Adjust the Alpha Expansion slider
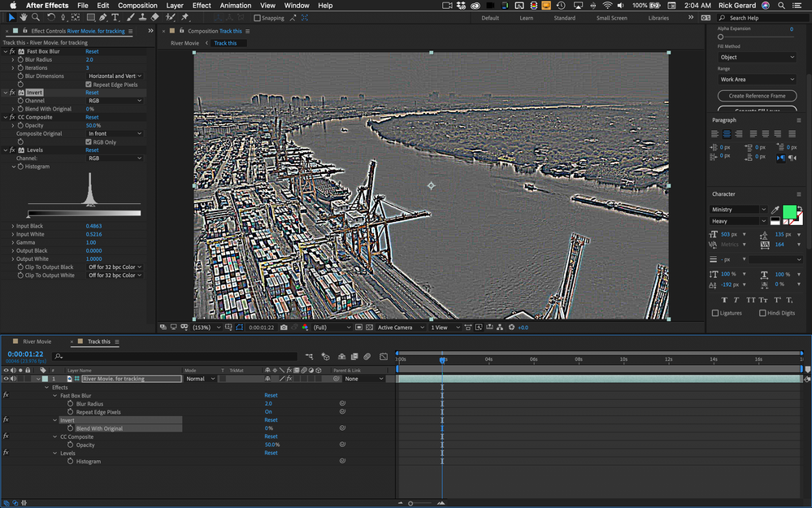The width and height of the screenshot is (812, 508). coord(720,37)
